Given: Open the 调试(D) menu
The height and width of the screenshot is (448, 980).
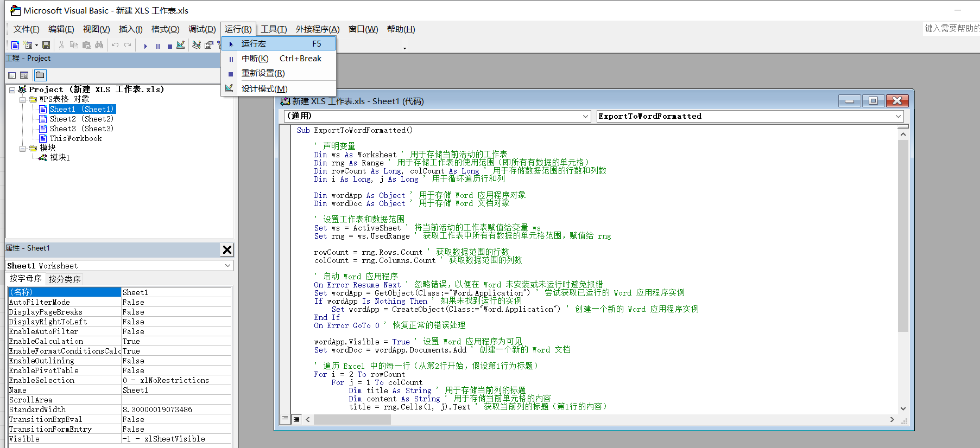Looking at the screenshot, I should pos(202,29).
